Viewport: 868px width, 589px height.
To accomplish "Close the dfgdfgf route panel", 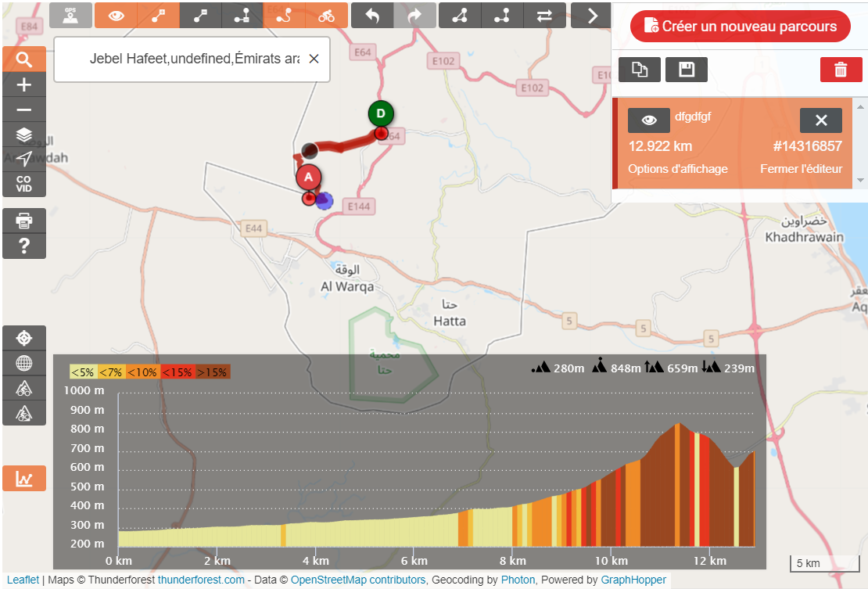I will (821, 120).
